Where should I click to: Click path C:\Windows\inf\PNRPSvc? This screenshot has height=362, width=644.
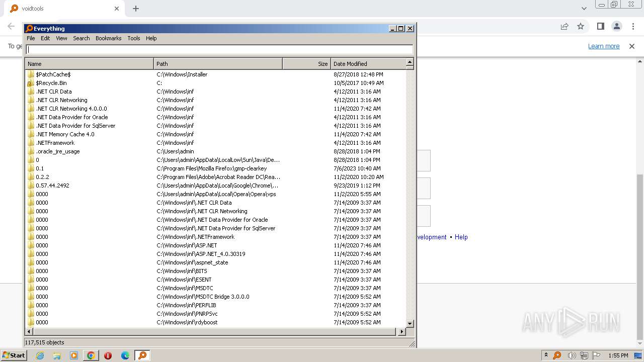point(187,314)
